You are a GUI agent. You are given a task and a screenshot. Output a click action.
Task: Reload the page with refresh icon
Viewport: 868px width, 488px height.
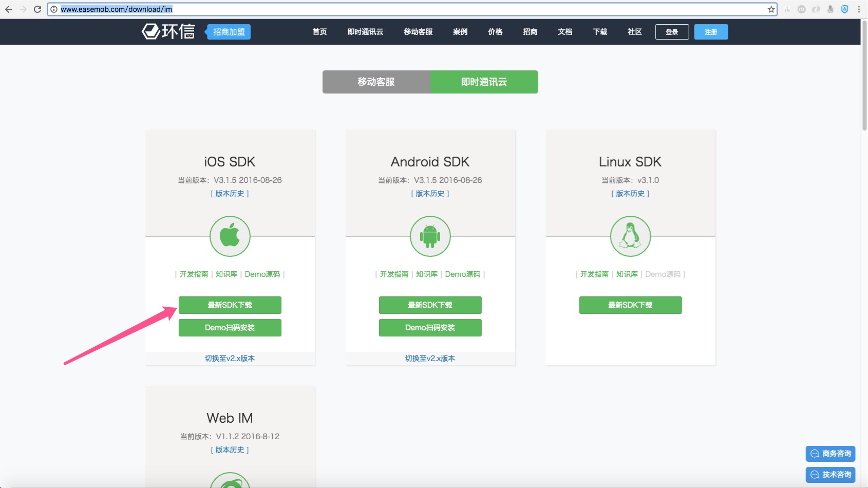(x=37, y=9)
